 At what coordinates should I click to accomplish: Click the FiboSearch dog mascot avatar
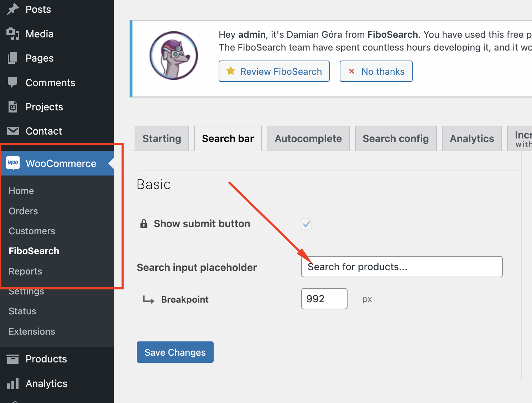pos(174,56)
